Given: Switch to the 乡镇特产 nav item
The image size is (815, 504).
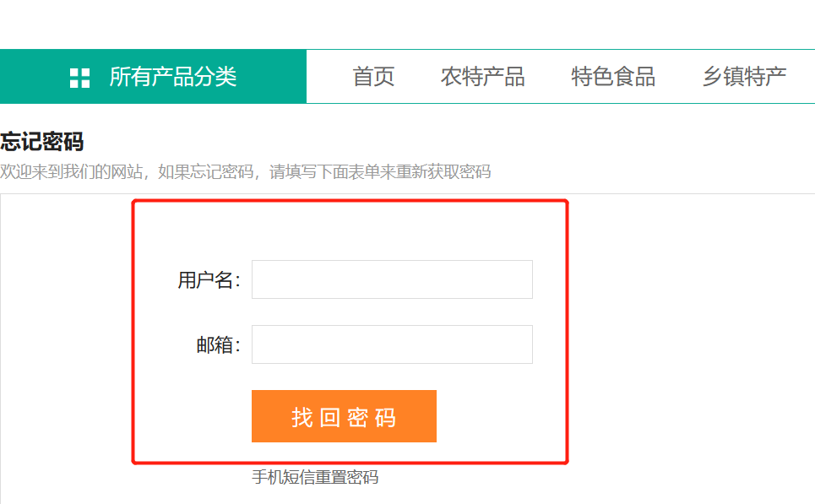Looking at the screenshot, I should [744, 77].
